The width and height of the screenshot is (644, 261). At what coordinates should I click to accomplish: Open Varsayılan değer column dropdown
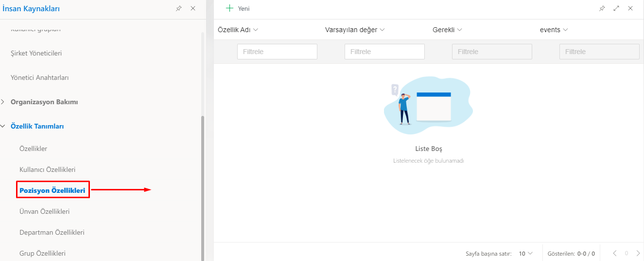pos(382,30)
